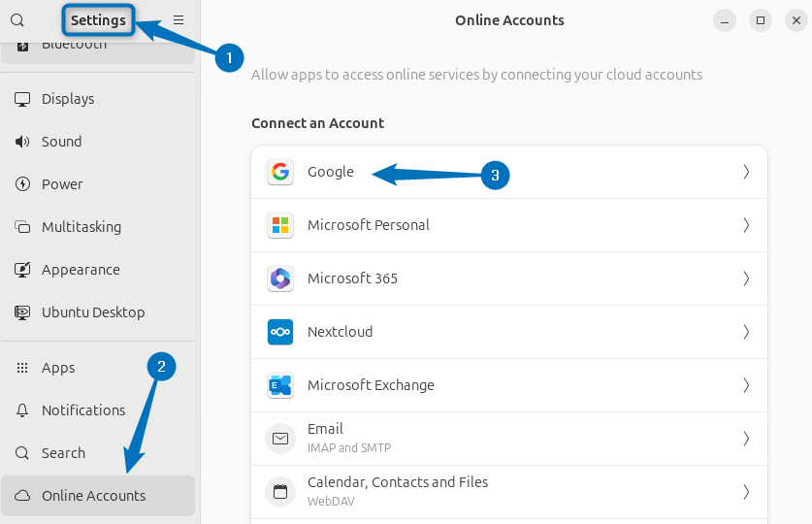Connect a Google account
The width and height of the screenshot is (812, 524).
[x=509, y=172]
